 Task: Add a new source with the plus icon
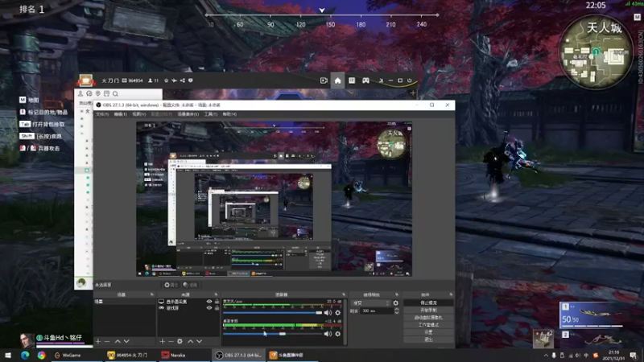(163, 341)
